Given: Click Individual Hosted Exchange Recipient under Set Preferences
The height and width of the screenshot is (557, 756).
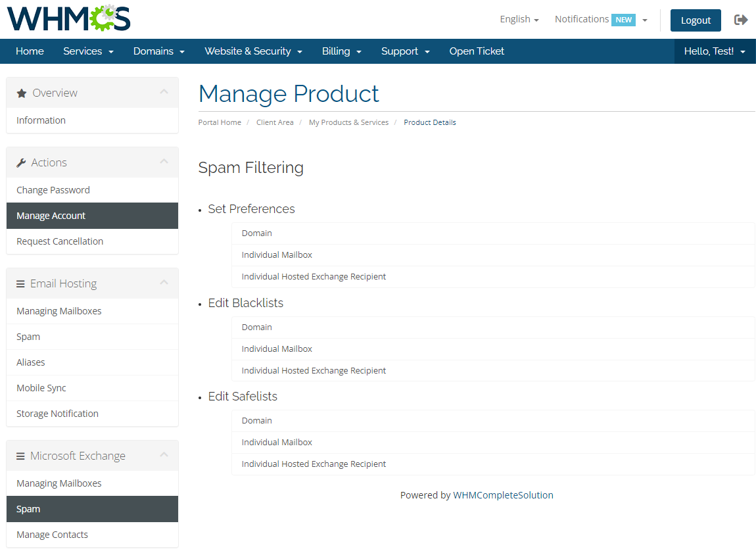Looking at the screenshot, I should point(493,277).
